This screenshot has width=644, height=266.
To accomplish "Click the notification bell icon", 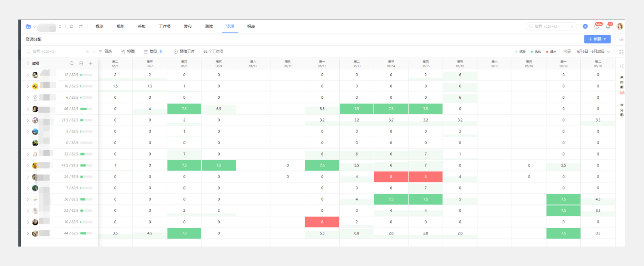I will [x=608, y=27].
